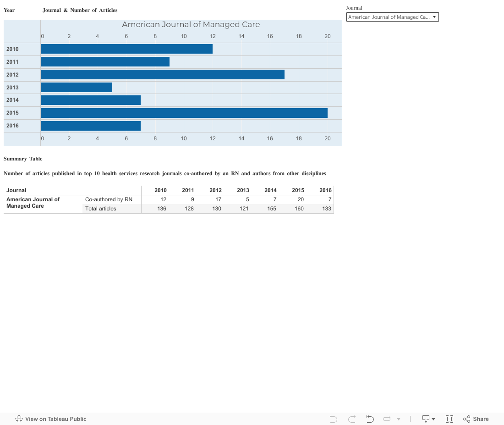Viewport: 504px width, 425px height.
Task: Click the 2013 column header in summary table
Action: (243, 190)
